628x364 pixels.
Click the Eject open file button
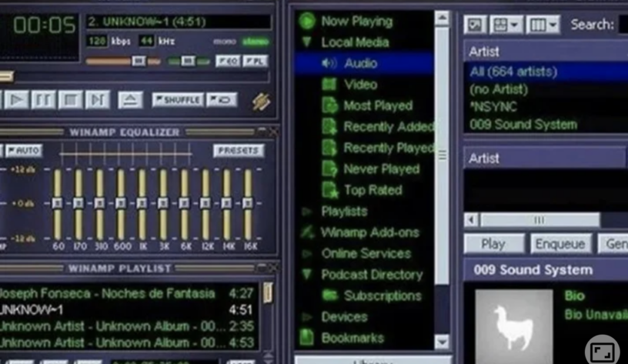130,99
